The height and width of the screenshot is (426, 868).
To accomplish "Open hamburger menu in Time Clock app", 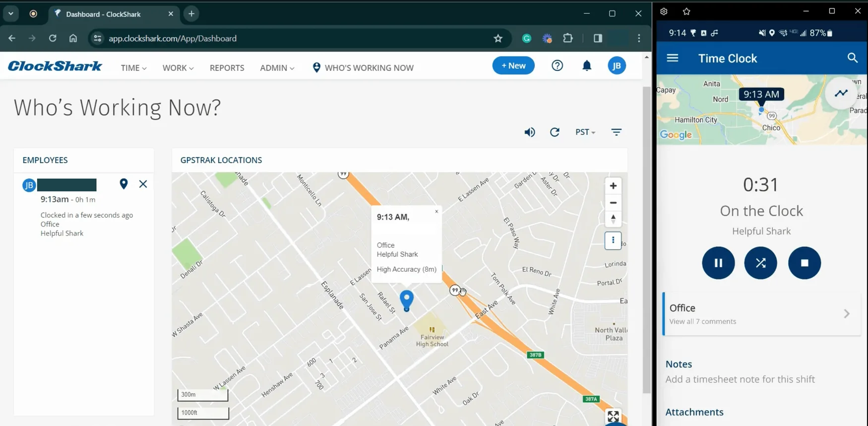I will [673, 58].
